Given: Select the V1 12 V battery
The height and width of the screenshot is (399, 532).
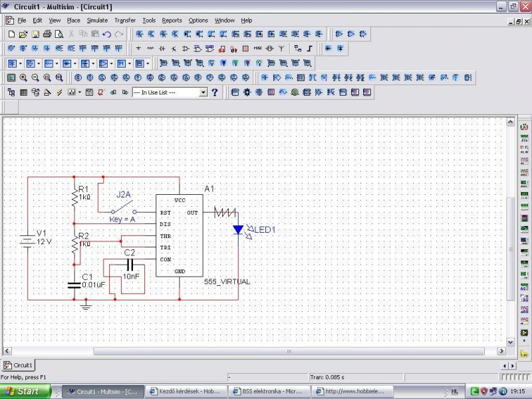Looking at the screenshot, I should (27, 241).
